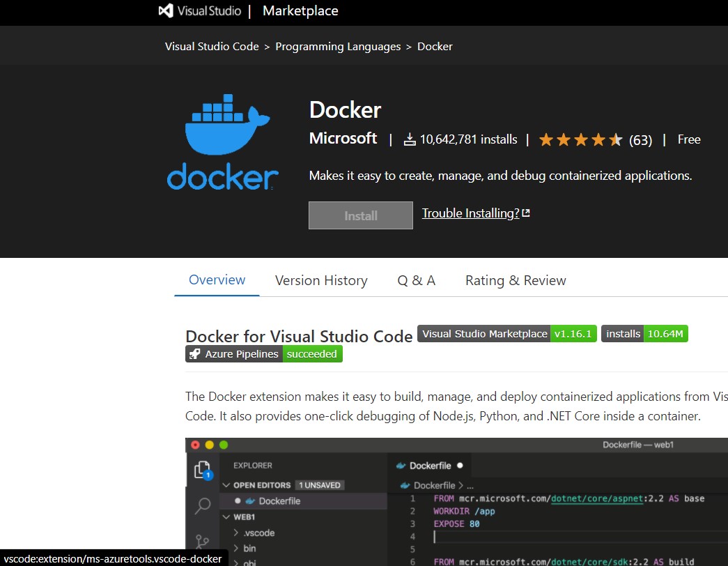Screen dimensions: 728x566
Task: Click the EXPOSE 80 code line
Action: tap(456, 523)
